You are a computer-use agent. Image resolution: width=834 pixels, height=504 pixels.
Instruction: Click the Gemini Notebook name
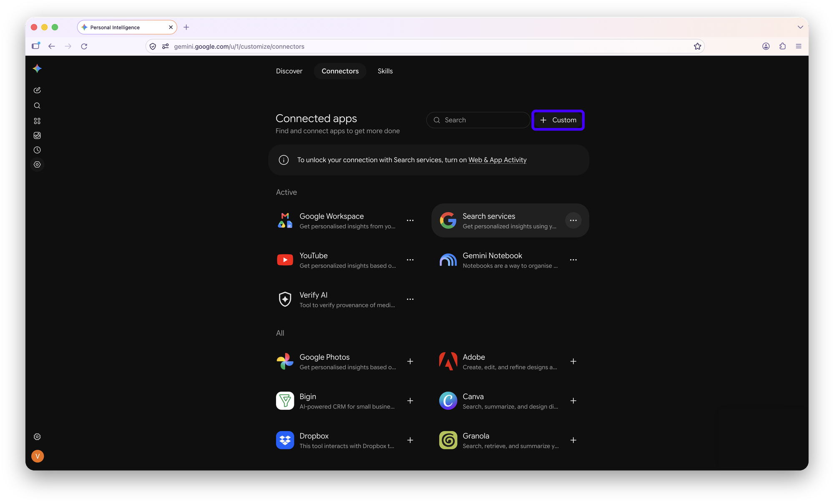click(492, 256)
